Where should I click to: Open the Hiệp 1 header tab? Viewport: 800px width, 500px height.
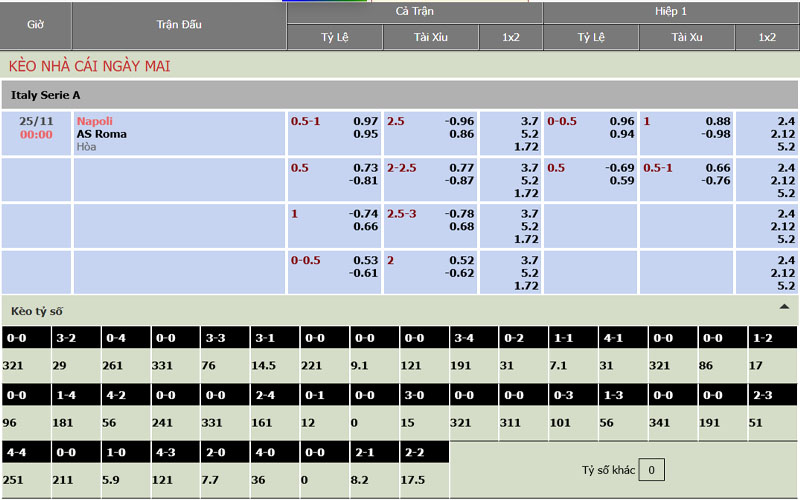point(670,11)
